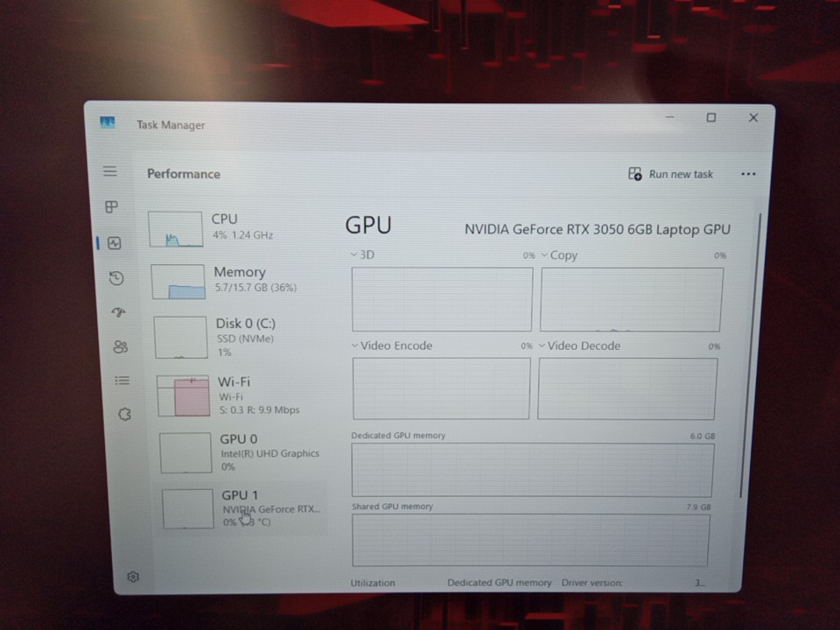Click the Shared GPU memory graph

(x=531, y=540)
